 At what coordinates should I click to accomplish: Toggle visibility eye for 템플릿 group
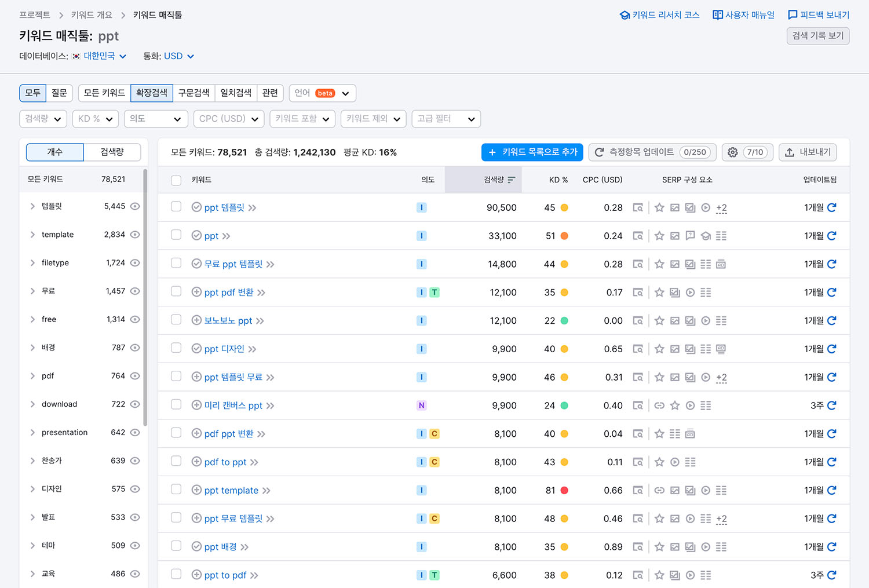(135, 206)
